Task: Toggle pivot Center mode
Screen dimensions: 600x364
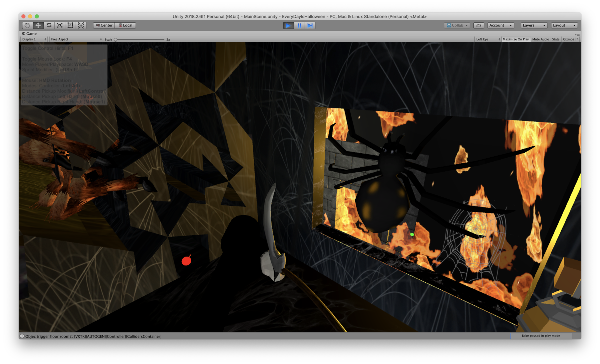Action: [104, 25]
